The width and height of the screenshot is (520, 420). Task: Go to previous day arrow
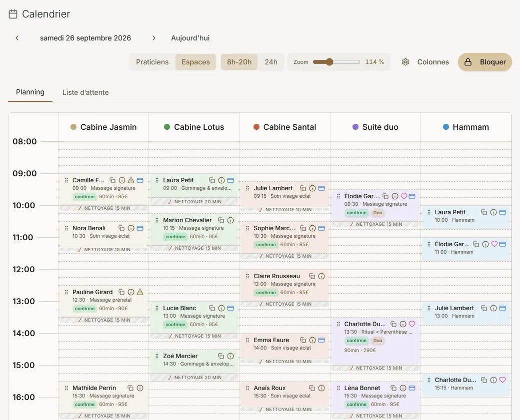(x=17, y=38)
